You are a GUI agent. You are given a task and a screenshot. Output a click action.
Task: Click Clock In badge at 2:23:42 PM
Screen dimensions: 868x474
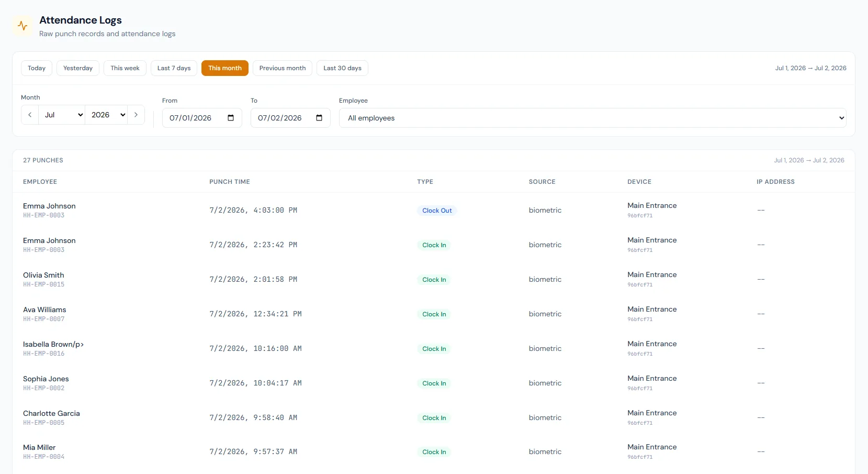434,245
